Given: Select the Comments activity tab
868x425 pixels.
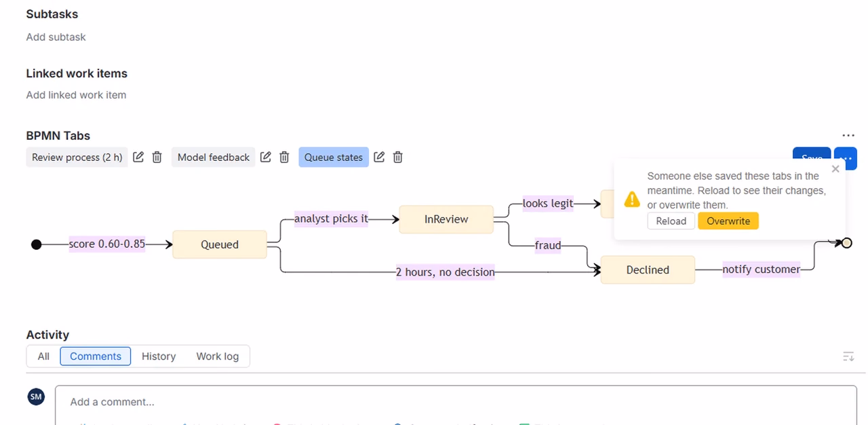Looking at the screenshot, I should coord(96,356).
